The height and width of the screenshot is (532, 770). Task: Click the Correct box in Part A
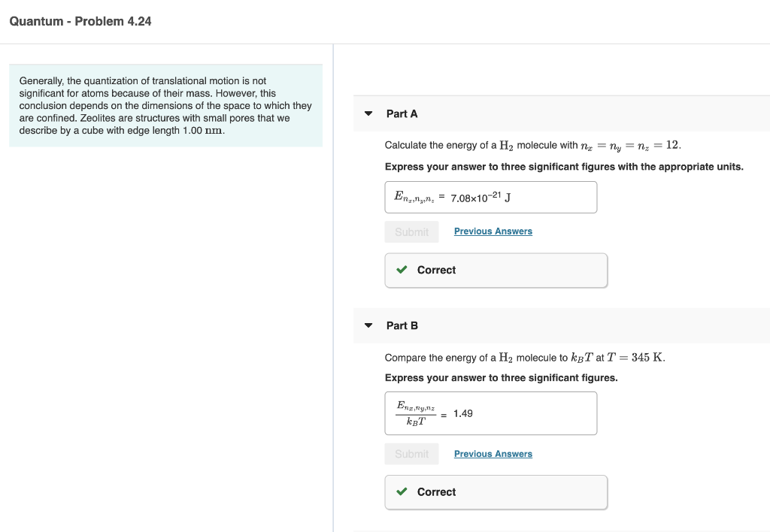495,270
